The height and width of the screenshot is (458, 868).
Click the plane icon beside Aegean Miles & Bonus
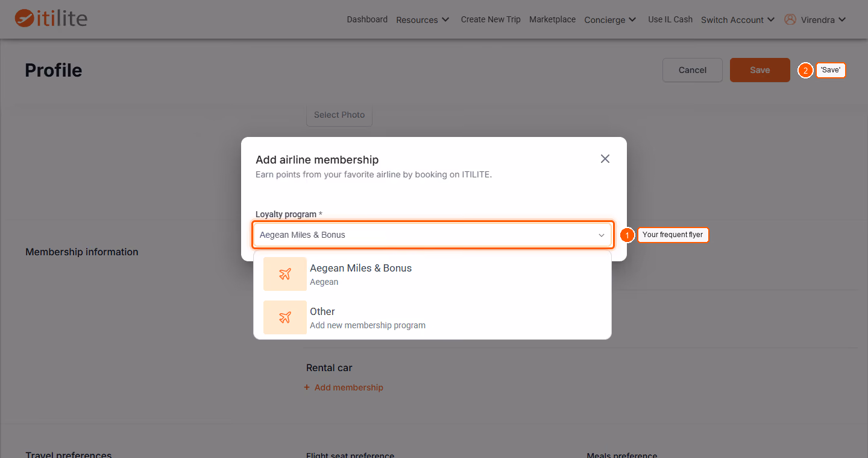285,274
